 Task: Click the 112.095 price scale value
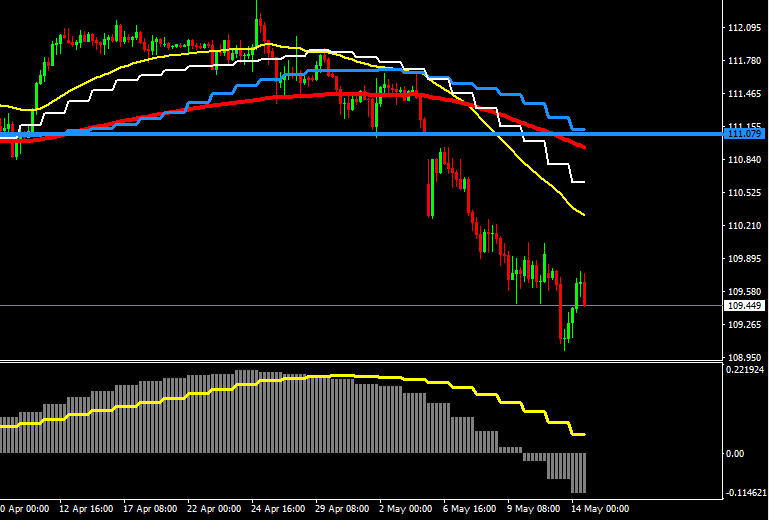(x=744, y=28)
